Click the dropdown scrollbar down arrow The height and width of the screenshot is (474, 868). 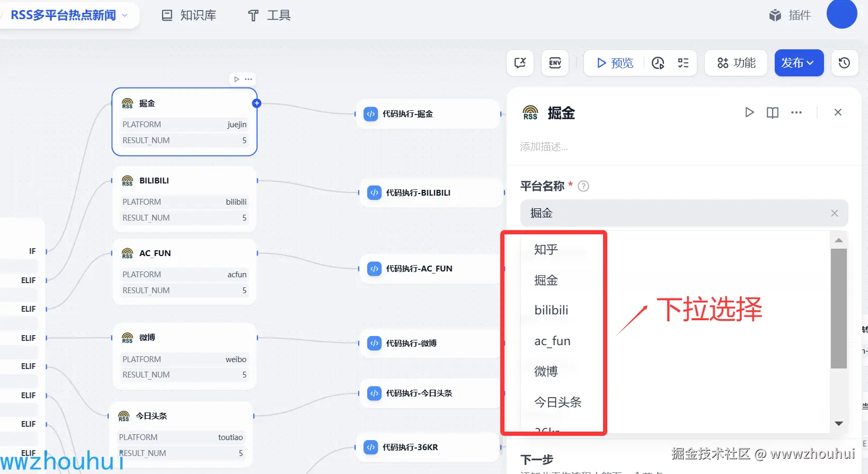838,424
